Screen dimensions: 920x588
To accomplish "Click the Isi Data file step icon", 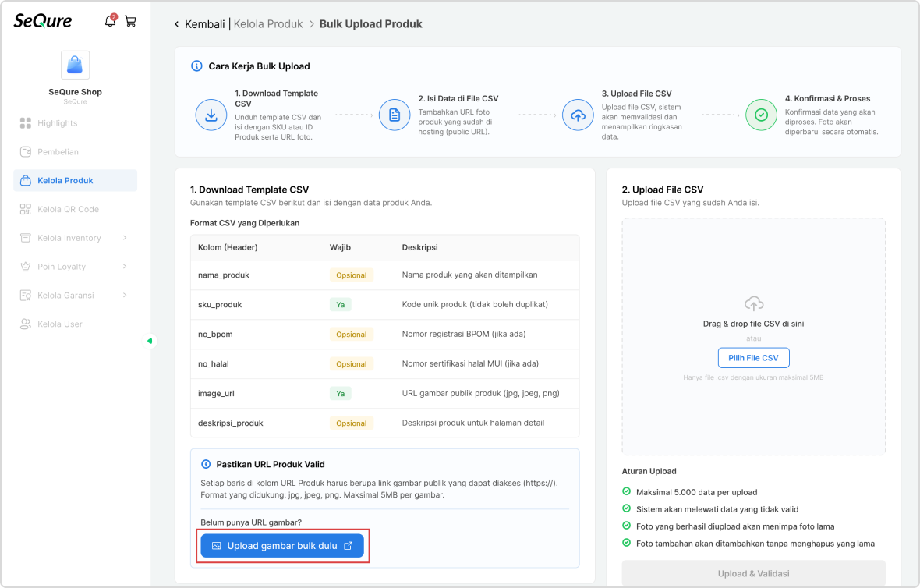I will pyautogui.click(x=395, y=115).
